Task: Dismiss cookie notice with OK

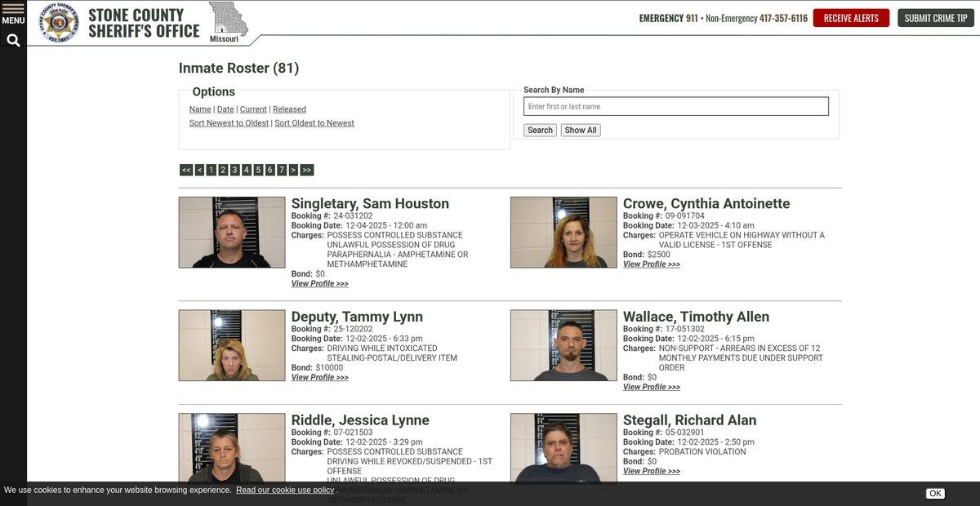Action: coord(935,493)
